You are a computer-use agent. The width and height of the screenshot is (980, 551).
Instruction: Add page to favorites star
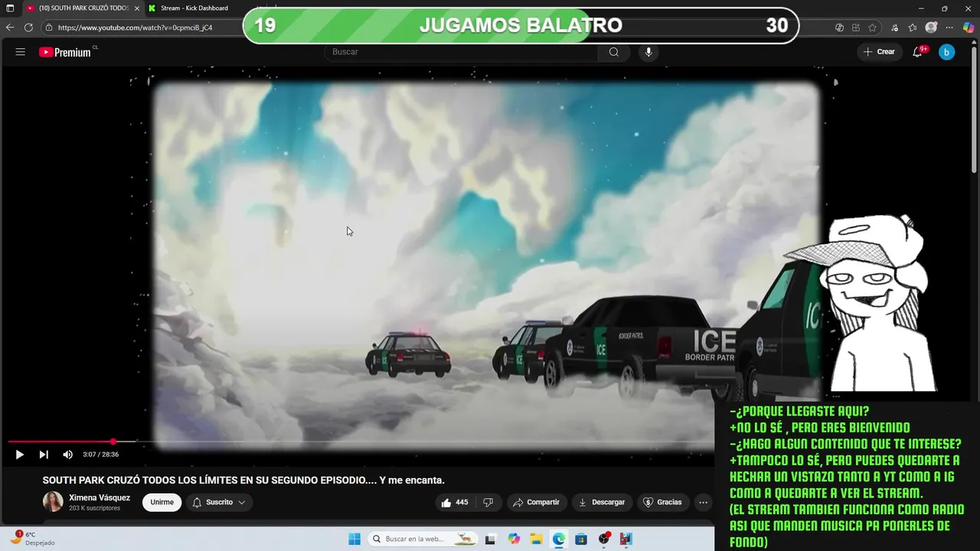[872, 28]
